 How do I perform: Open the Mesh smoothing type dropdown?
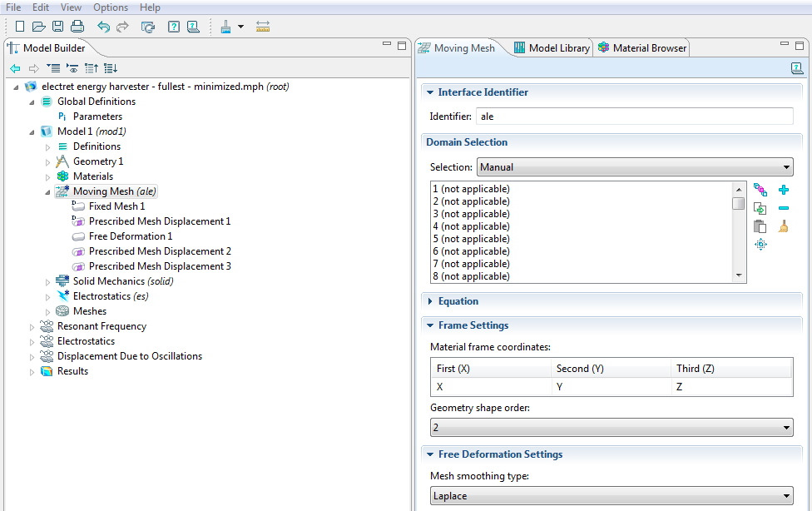pos(611,496)
